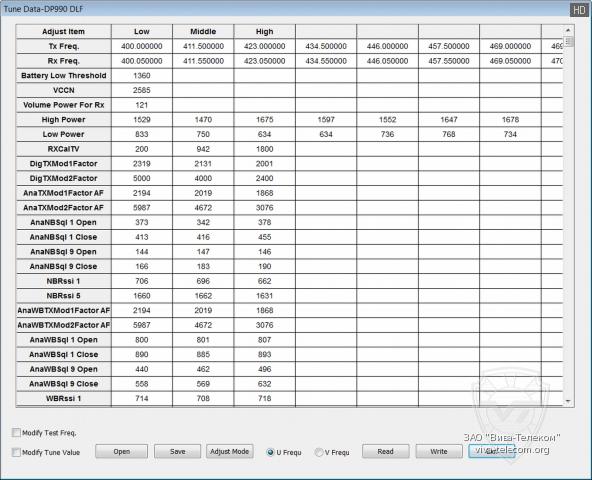
Task: Select DigTXMod2Factor High value 2400
Action: [264, 178]
